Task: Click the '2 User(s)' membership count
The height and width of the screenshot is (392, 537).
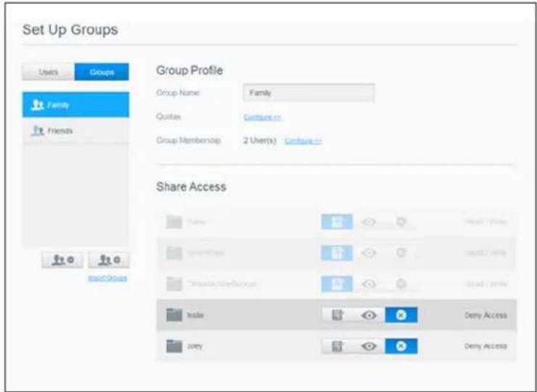Action: pos(260,141)
